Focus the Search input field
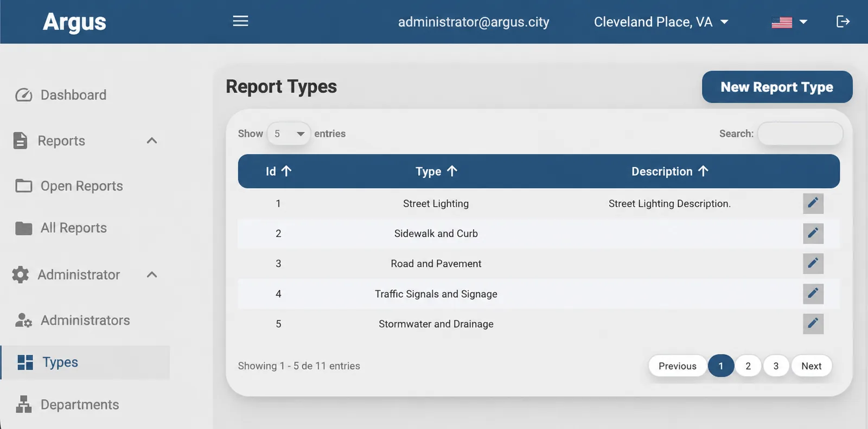Viewport: 868px width, 429px height. tap(800, 133)
